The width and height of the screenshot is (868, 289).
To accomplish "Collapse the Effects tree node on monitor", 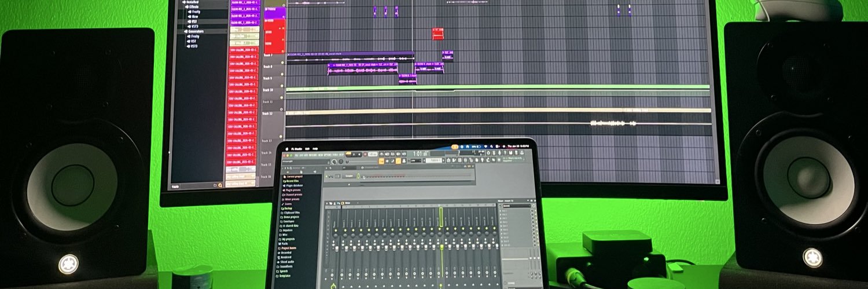I will pos(187,7).
